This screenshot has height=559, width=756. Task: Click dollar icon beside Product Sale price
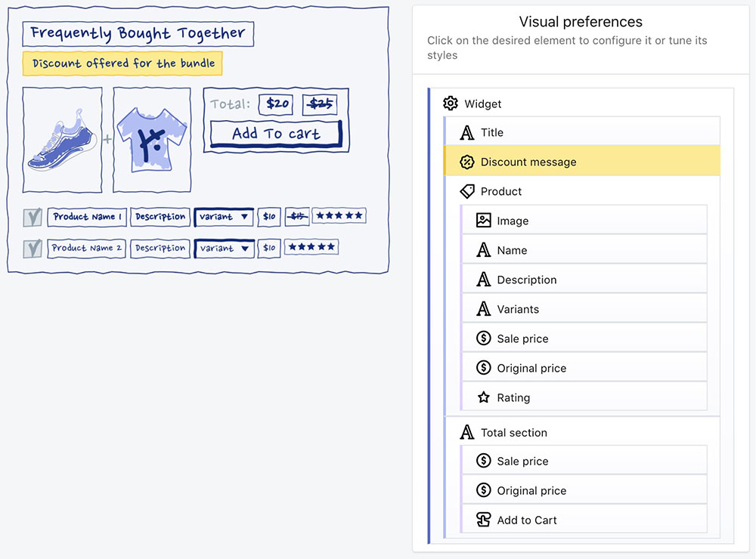click(483, 338)
